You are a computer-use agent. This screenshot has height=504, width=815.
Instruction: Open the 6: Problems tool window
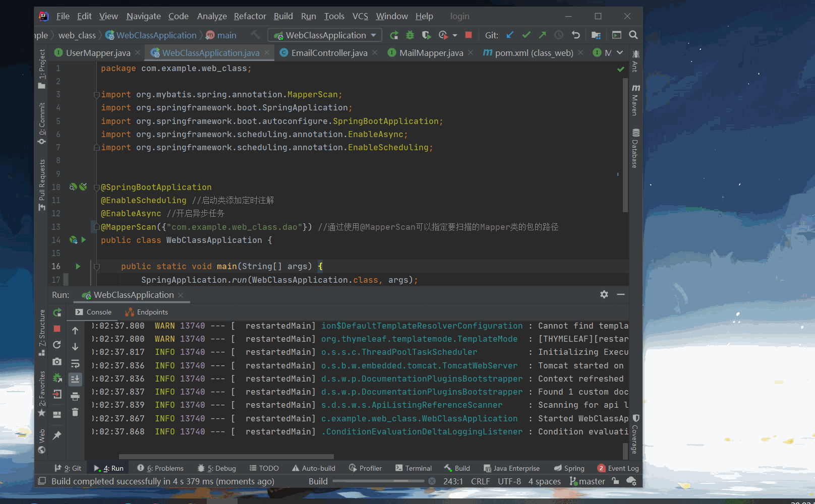[160, 468]
